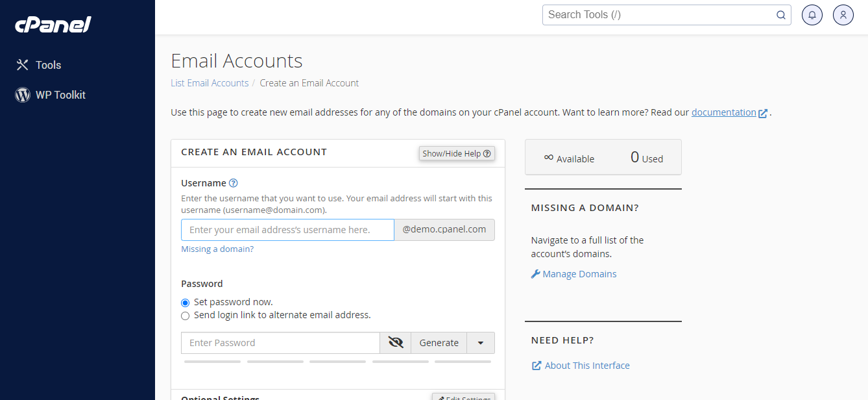The image size is (868, 400).
Task: Select the Set password now radio button
Action: click(x=185, y=303)
